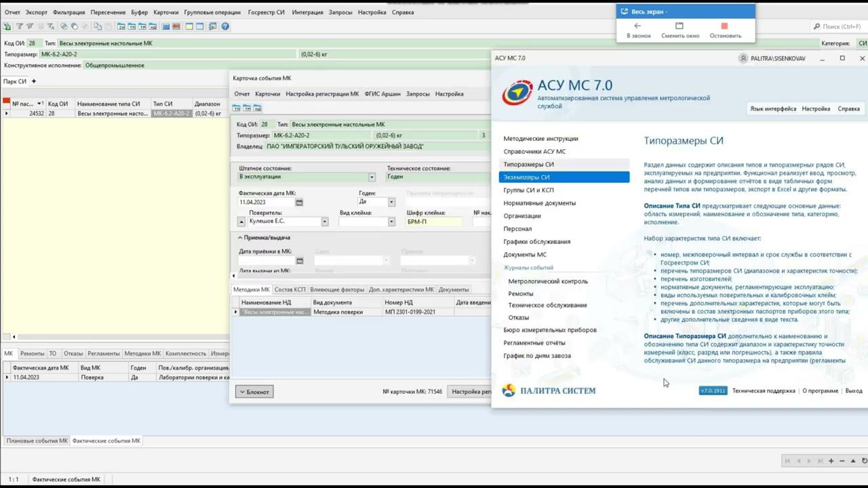
Task: Open the Вид клейма dropdown
Action: tap(391, 222)
